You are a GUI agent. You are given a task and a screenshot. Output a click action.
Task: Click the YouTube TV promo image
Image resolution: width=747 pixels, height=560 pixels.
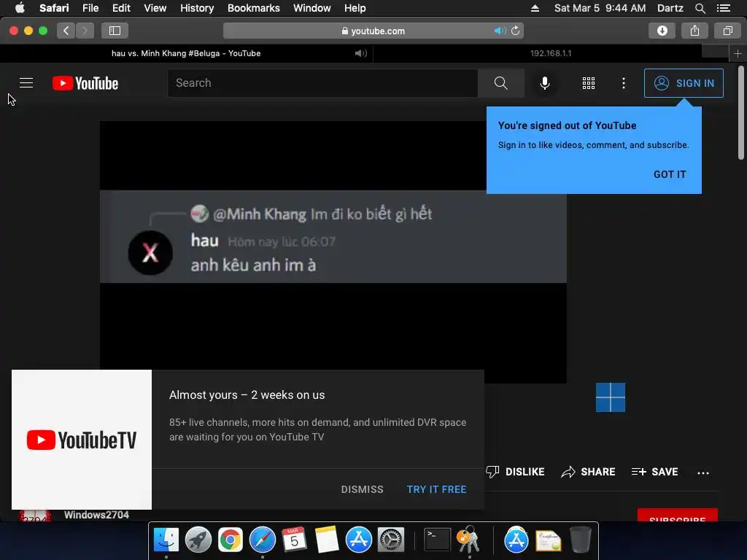tap(82, 440)
